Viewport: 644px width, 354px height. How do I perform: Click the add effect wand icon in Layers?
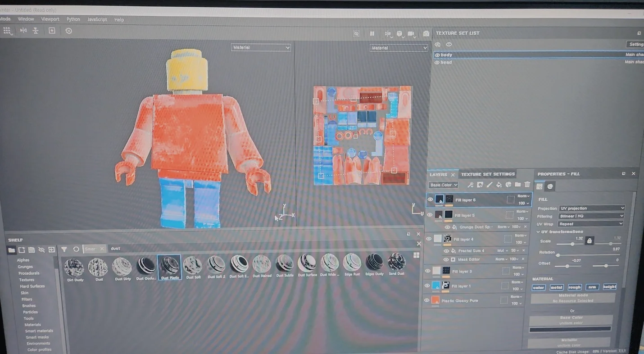470,185
